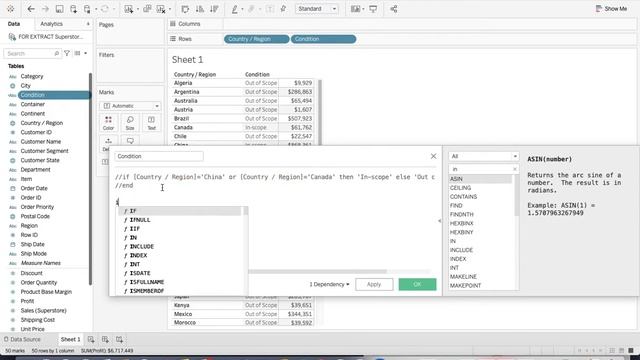Click the Apply button
This screenshot has height=360, width=640.
click(374, 284)
